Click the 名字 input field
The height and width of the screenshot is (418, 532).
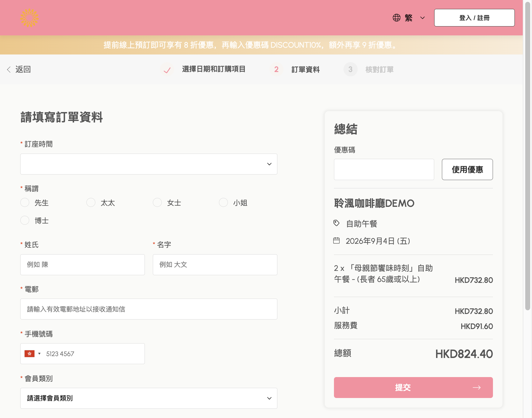tap(215, 265)
